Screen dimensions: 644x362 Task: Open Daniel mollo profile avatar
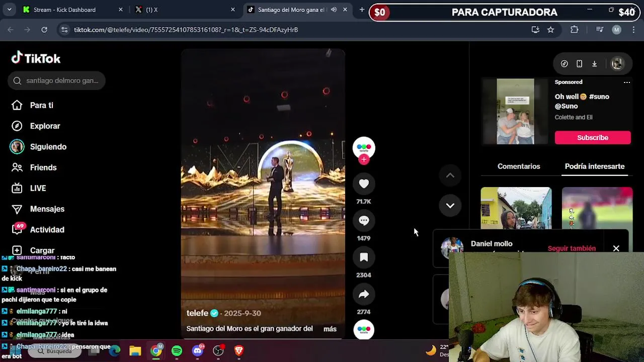pyautogui.click(x=452, y=247)
